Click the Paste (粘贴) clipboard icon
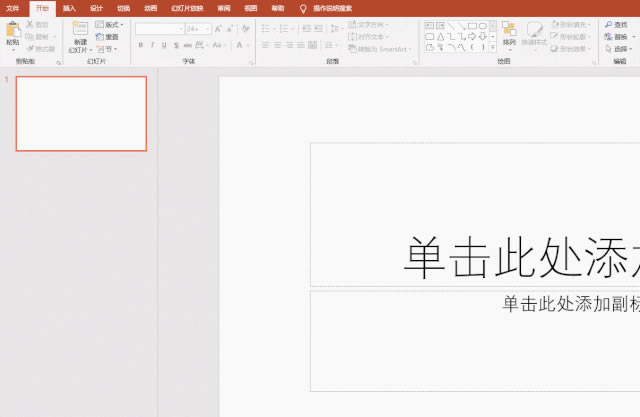This screenshot has width=640, height=417. pos(13,29)
